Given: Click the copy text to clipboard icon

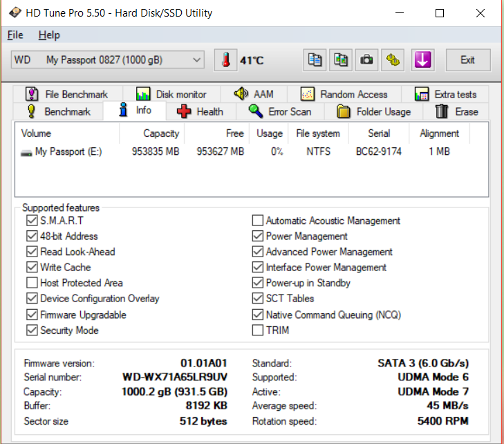Looking at the screenshot, I should pos(315,60).
